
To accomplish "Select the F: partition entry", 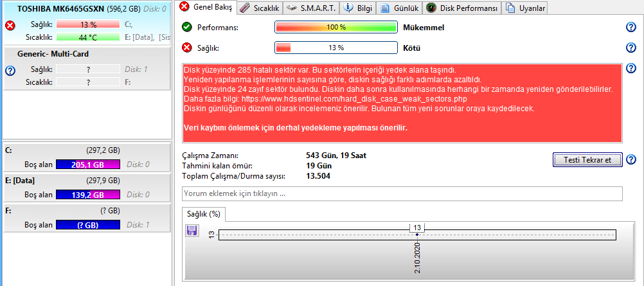I will pyautogui.click(x=86, y=217).
